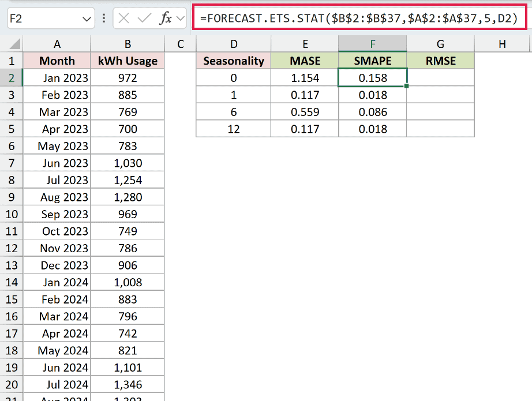532x401 pixels.
Task: Select cell with Sep 2023
Action: 57,215
